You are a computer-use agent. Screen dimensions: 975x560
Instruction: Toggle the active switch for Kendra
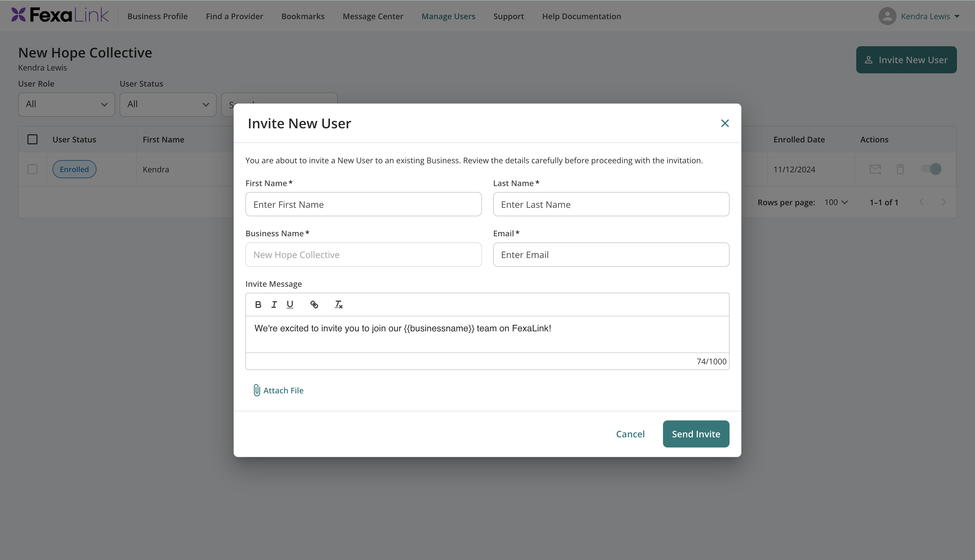tap(931, 169)
